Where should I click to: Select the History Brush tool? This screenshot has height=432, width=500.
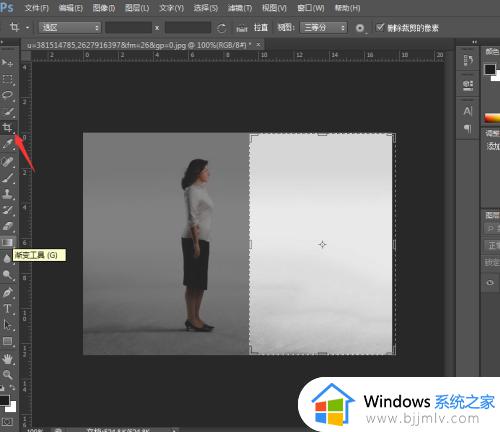[7, 210]
